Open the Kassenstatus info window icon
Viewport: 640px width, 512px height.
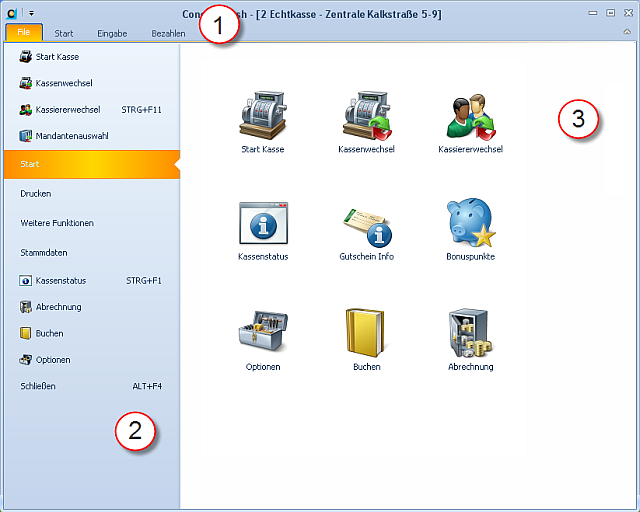tap(263, 224)
